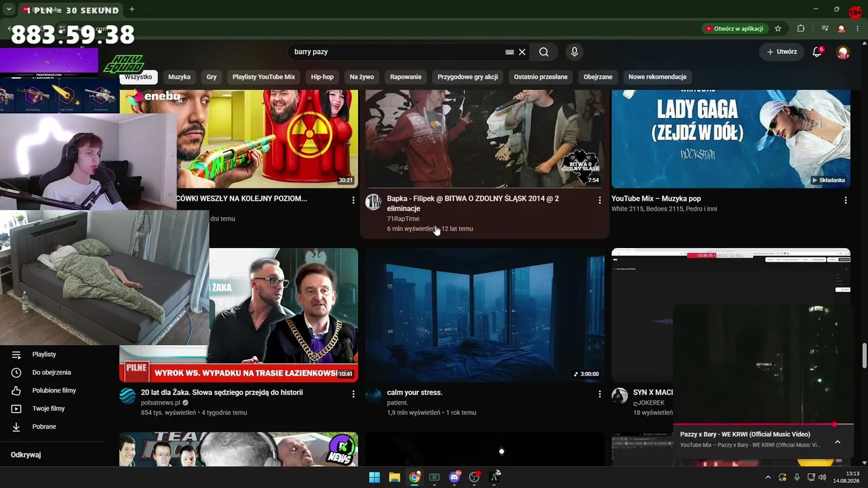
Task: Click the YouTube search magnifier button
Action: (544, 52)
